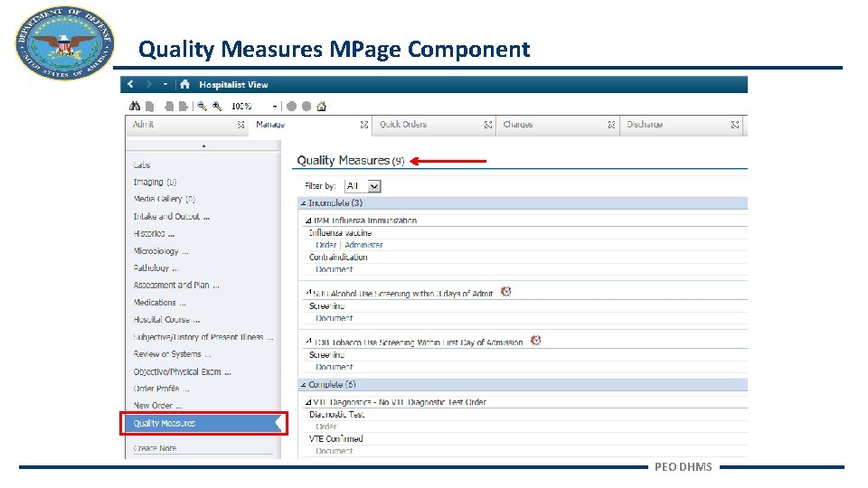Click the Contraindication row label
Viewport: 868px width, 488px height.
tap(338, 258)
